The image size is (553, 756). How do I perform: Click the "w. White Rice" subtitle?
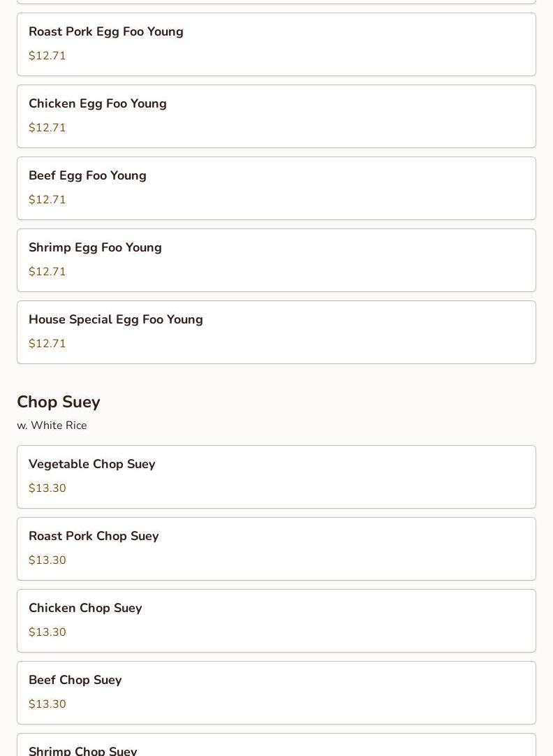[52, 426]
